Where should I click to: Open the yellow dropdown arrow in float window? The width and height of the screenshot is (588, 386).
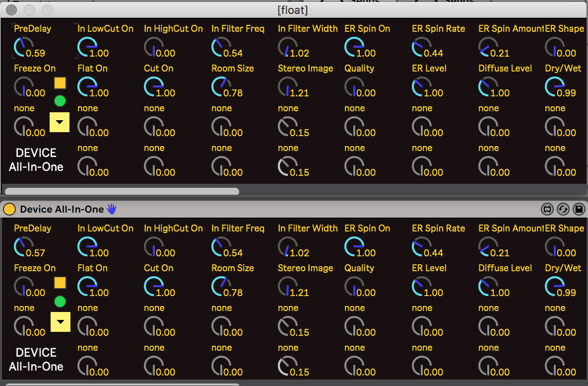(60, 122)
